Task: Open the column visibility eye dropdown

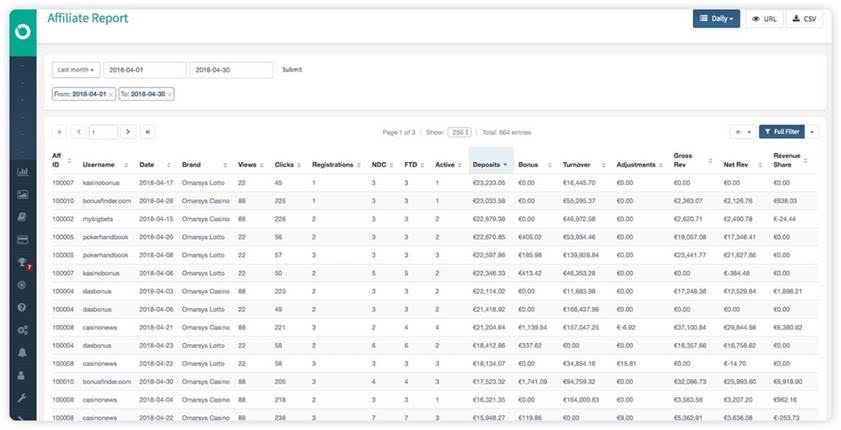Action: pos(743,132)
